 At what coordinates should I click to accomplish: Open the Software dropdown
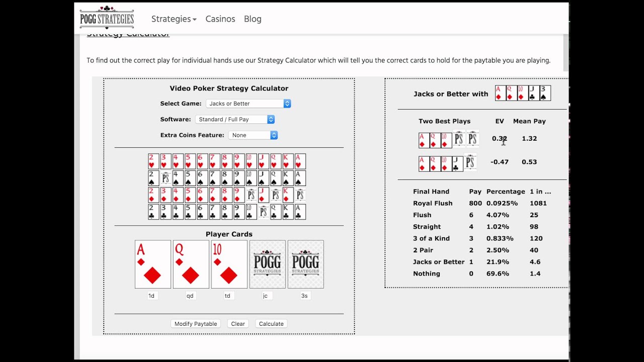235,119
